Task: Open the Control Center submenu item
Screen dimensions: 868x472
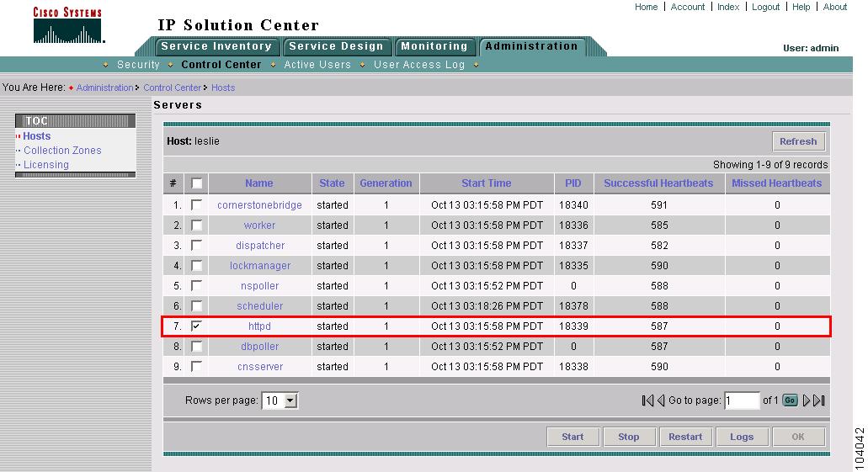Action: [221, 65]
